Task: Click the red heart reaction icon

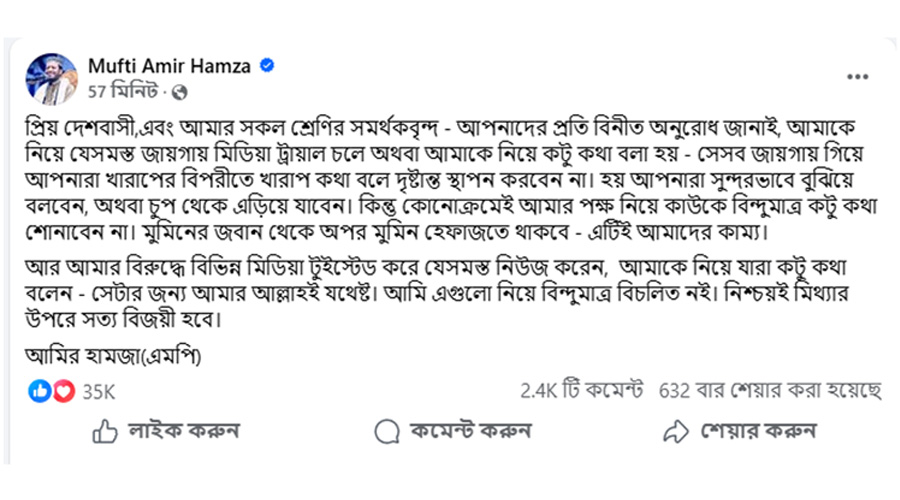Action: click(x=63, y=392)
